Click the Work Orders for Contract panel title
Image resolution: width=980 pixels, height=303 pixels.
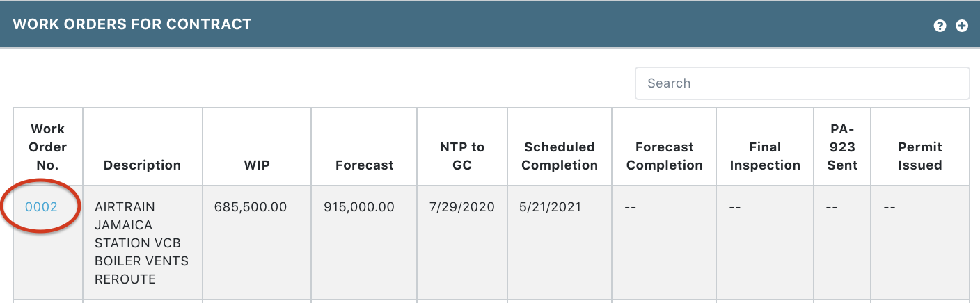click(132, 24)
